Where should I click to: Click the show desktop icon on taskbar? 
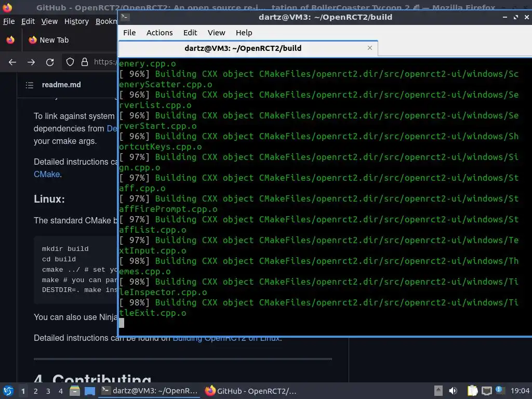point(90,391)
